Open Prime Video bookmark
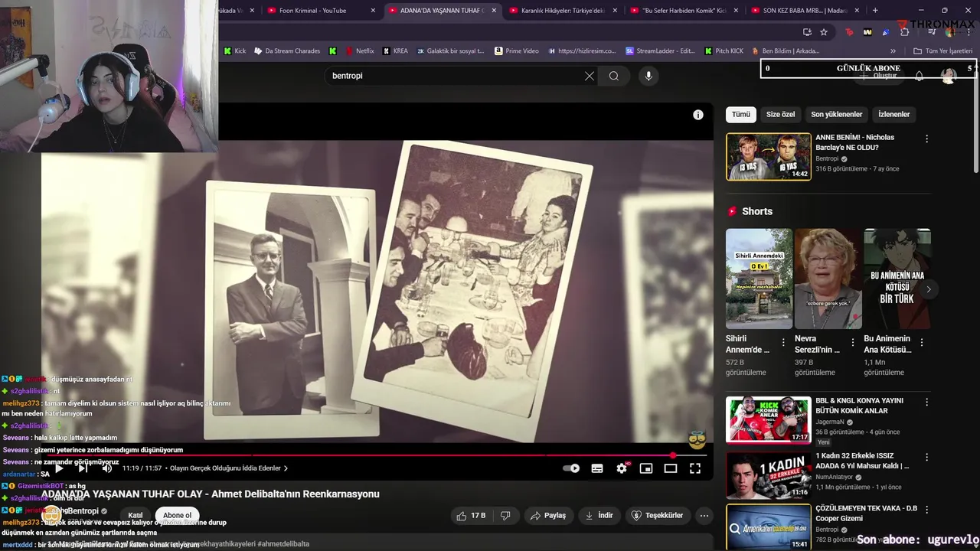Image resolution: width=980 pixels, height=551 pixels. 517,51
